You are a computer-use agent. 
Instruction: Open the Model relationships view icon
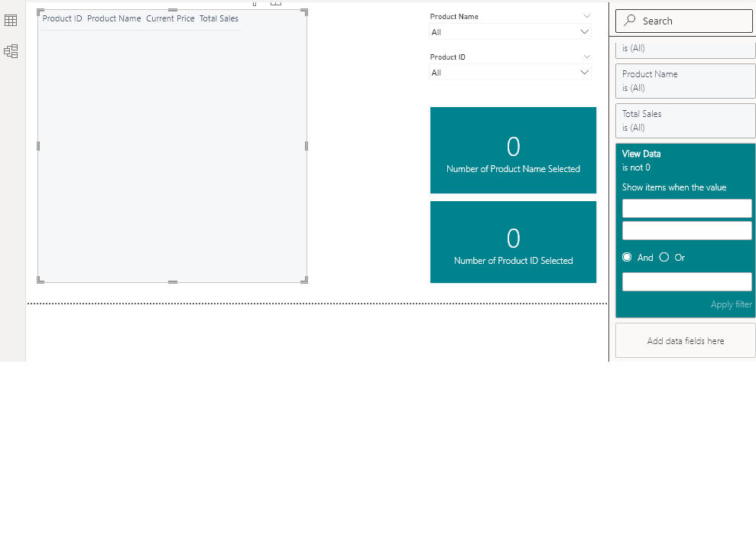(x=11, y=51)
